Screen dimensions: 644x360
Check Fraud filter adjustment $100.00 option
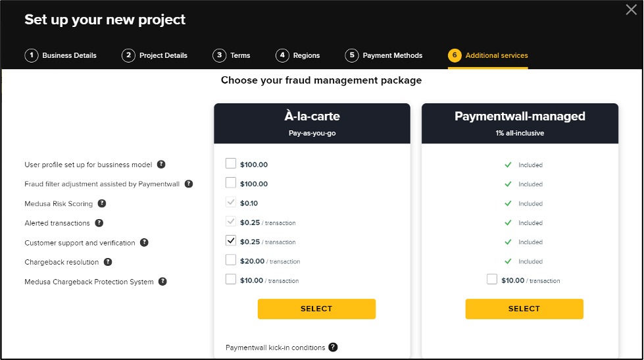point(231,182)
